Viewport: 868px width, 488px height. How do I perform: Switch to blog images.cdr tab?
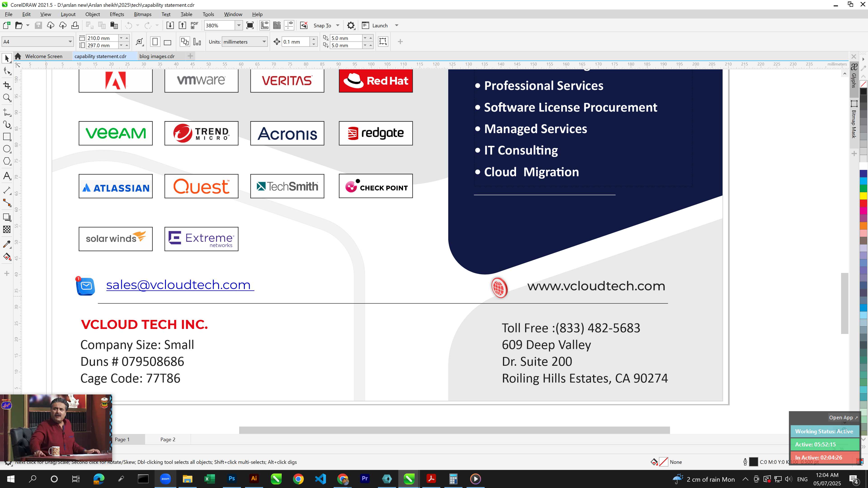[x=157, y=56]
